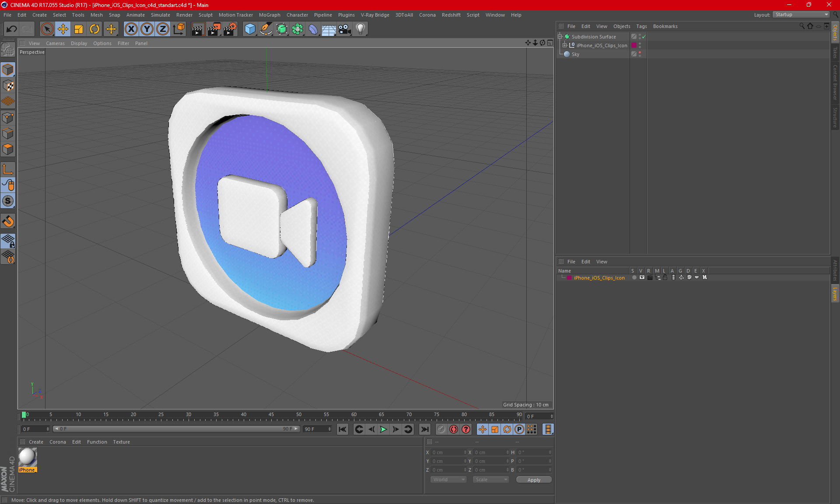Enable Axis mode tool
840x504 pixels.
tap(8, 169)
